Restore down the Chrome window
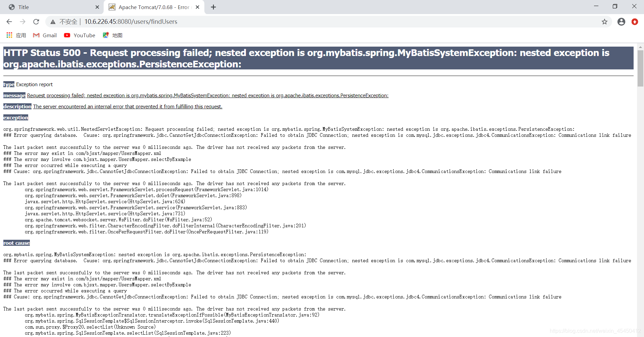644x337 pixels. [615, 6]
